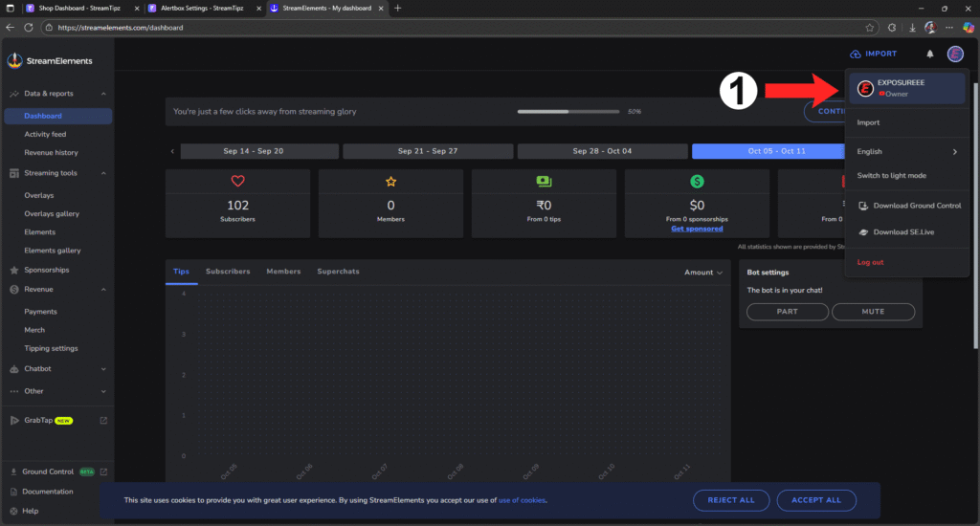Image resolution: width=980 pixels, height=526 pixels.
Task: Switch to the Subscribers tab
Action: 228,272
